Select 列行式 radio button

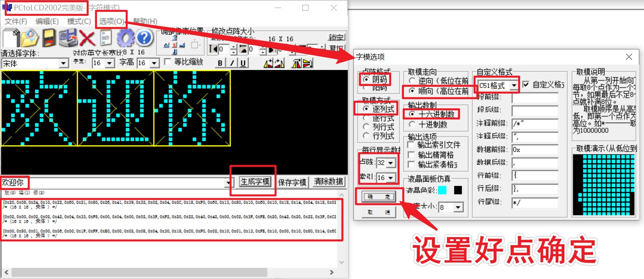click(x=366, y=127)
